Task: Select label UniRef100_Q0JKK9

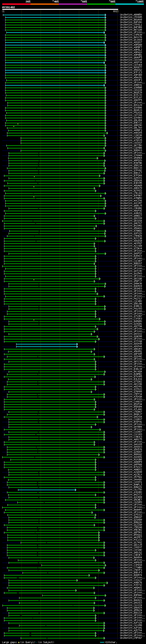Action: pyautogui.click(x=131, y=40)
